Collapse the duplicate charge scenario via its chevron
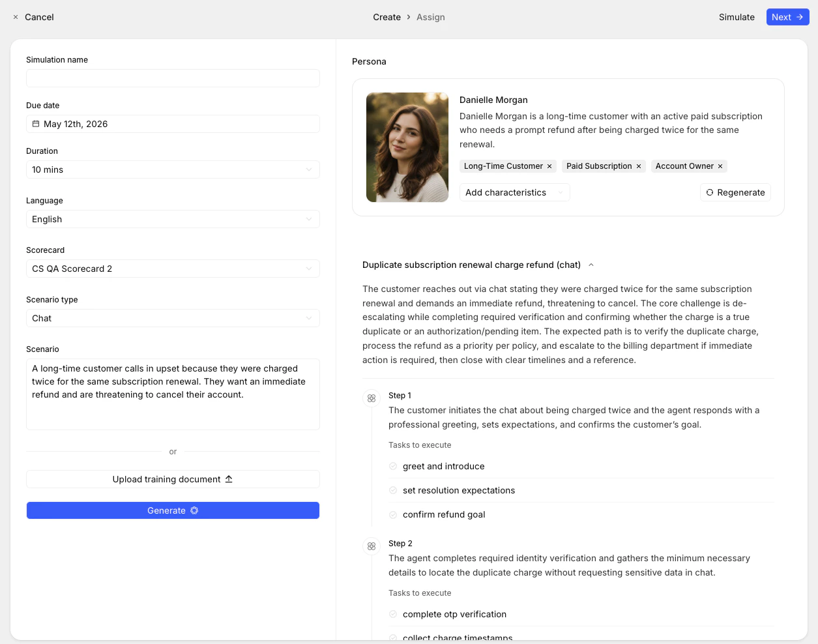 (591, 265)
